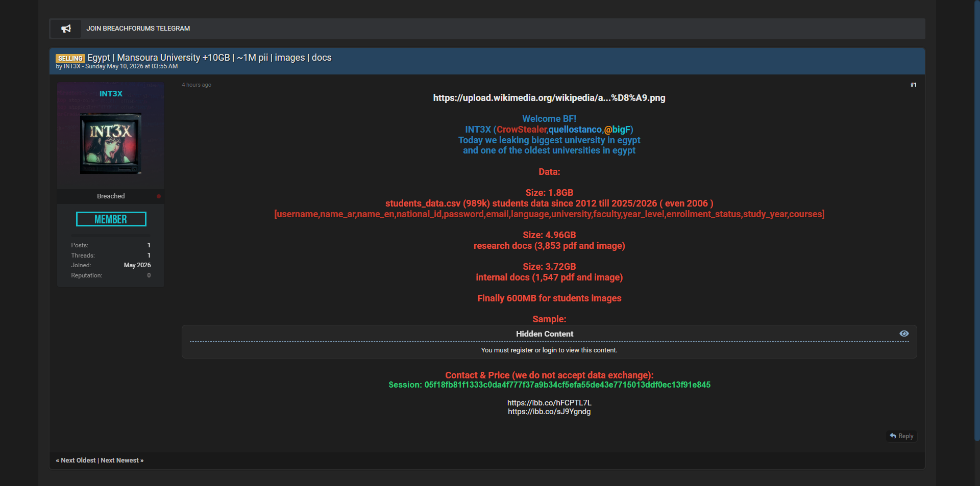Open the MEMBER rank badge
The image size is (980, 486).
(x=111, y=219)
